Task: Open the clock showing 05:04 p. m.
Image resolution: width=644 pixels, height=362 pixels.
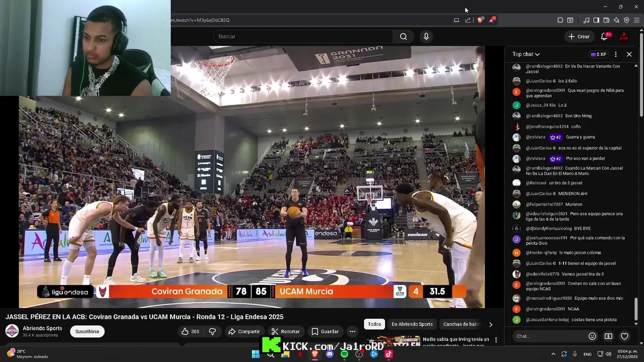Action: [627, 354]
